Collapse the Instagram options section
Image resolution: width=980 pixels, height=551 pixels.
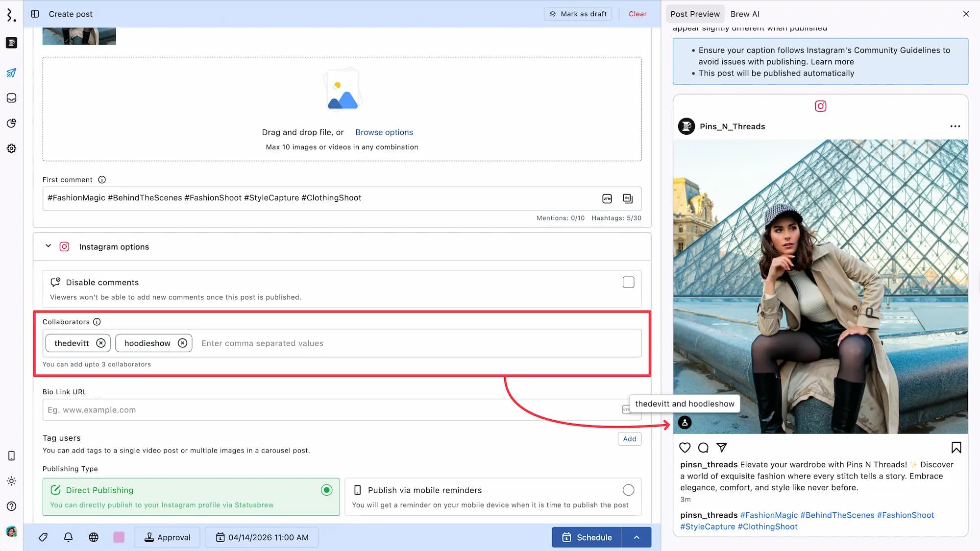pyautogui.click(x=48, y=246)
